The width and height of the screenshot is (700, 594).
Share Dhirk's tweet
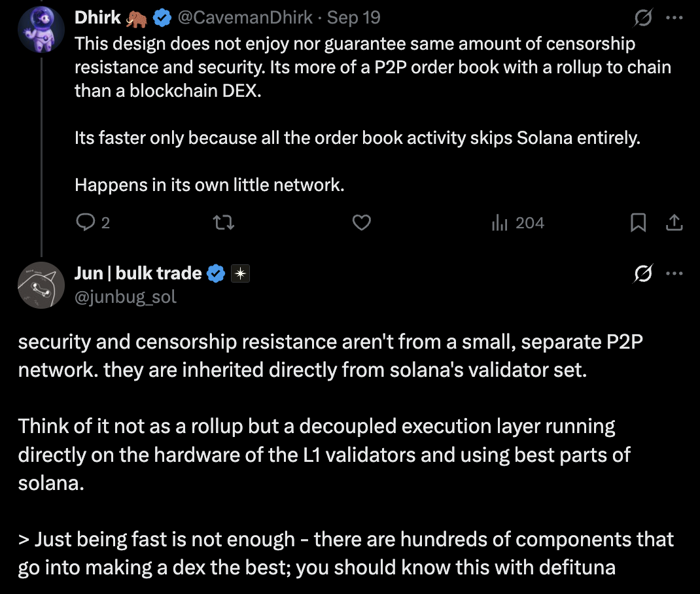click(x=674, y=223)
